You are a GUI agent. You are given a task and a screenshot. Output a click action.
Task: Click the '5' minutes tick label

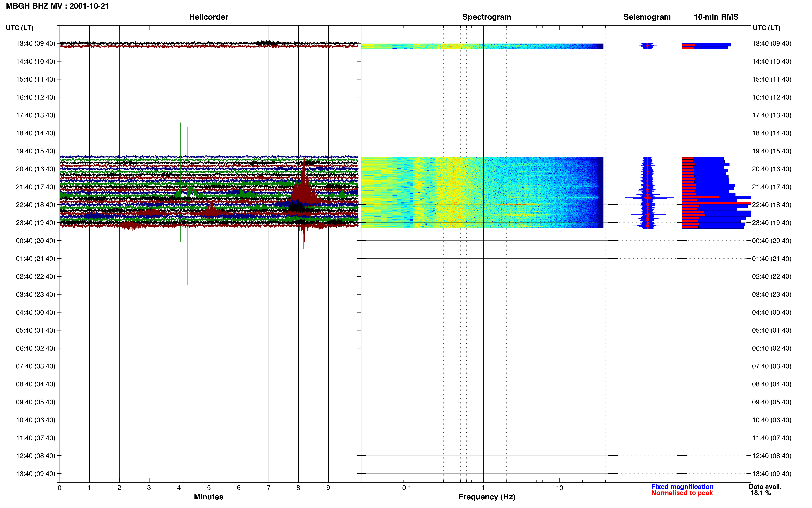[x=209, y=488]
